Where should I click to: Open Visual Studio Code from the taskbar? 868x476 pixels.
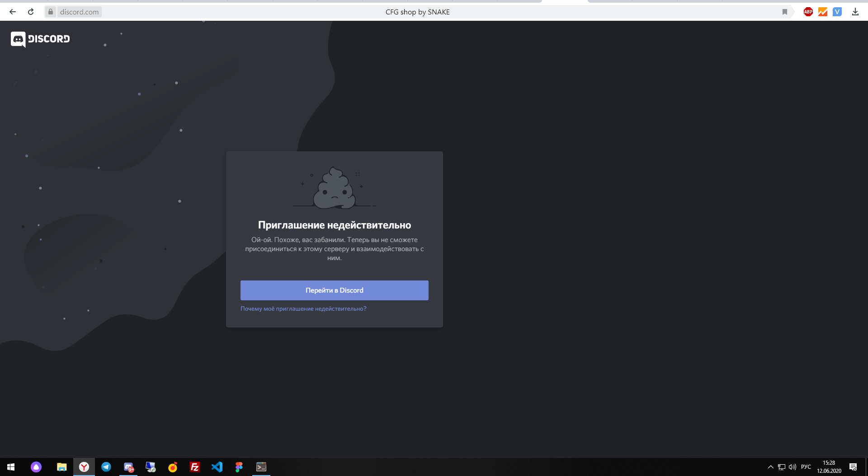click(217, 467)
